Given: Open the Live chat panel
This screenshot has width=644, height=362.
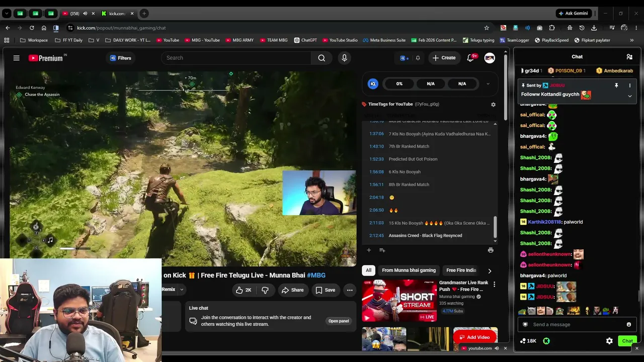Looking at the screenshot, I should point(339,321).
